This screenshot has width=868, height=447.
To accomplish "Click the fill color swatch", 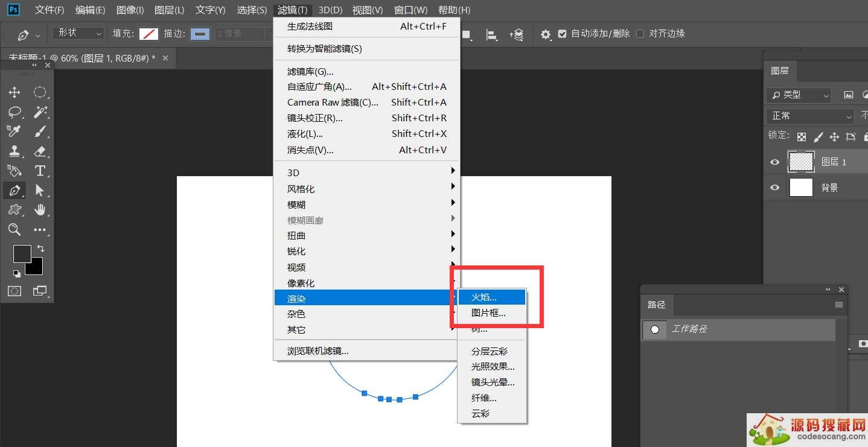I will [x=148, y=34].
